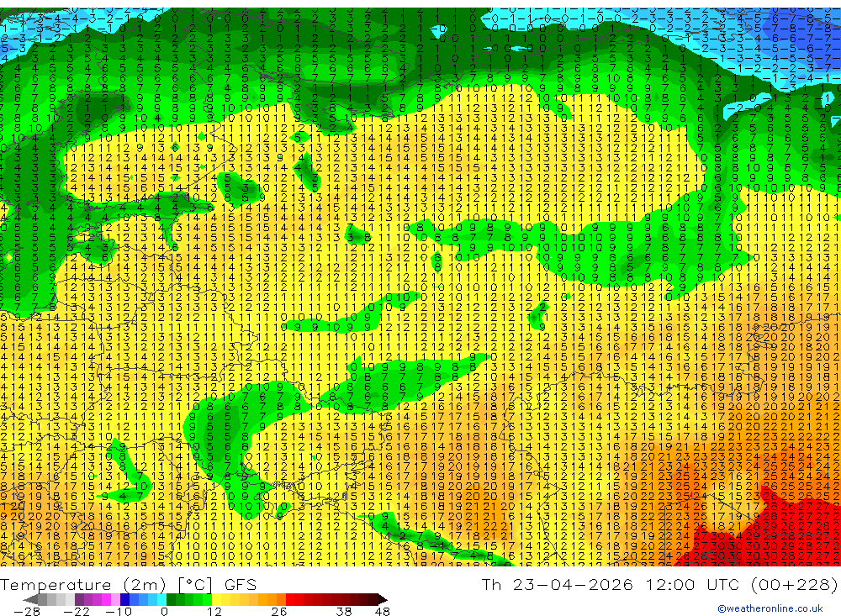Click the bright yellow swatch above the 12 label
Image resolution: width=841 pixels, height=616 pixels.
(217, 599)
